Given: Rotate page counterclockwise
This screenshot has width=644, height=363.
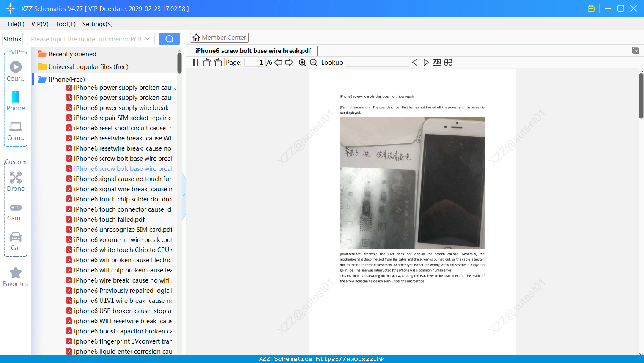Looking at the screenshot, I should click(206, 62).
